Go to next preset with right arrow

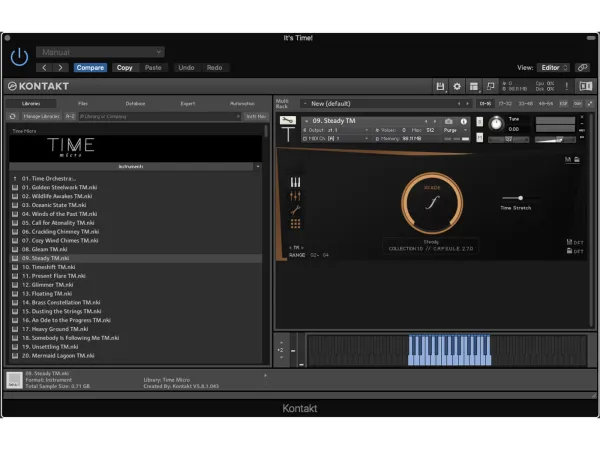coord(60,68)
